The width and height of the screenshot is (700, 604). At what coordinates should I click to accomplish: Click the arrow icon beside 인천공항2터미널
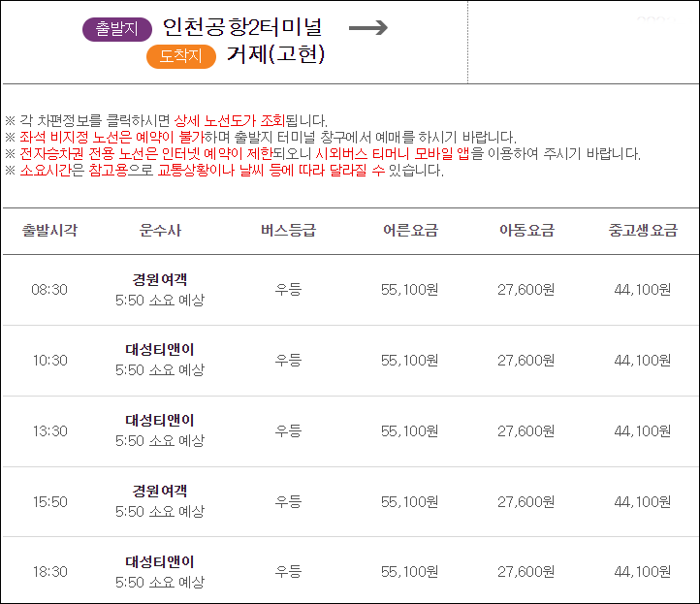pos(368,28)
